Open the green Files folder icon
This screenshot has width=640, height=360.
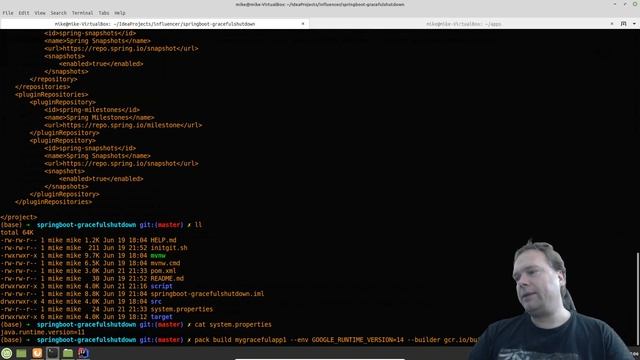pyautogui.click(x=68, y=353)
